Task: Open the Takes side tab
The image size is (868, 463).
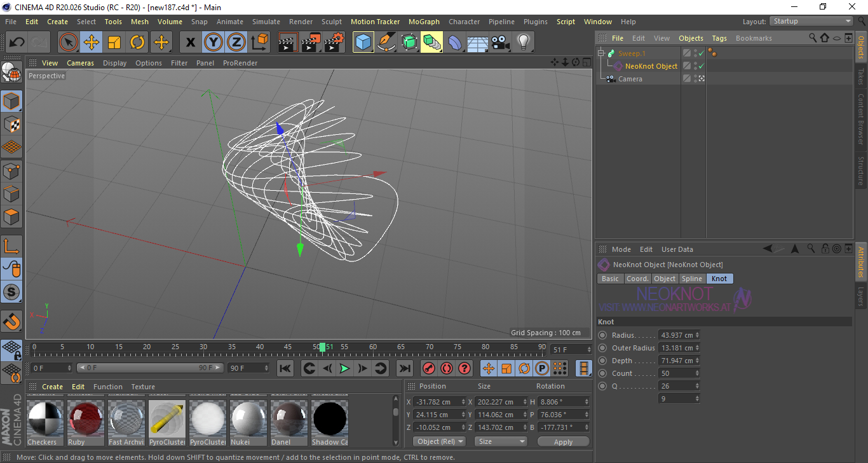Action: pos(861,76)
